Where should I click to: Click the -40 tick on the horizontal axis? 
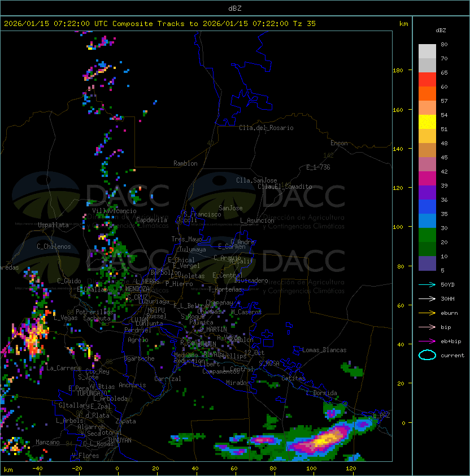37,469
